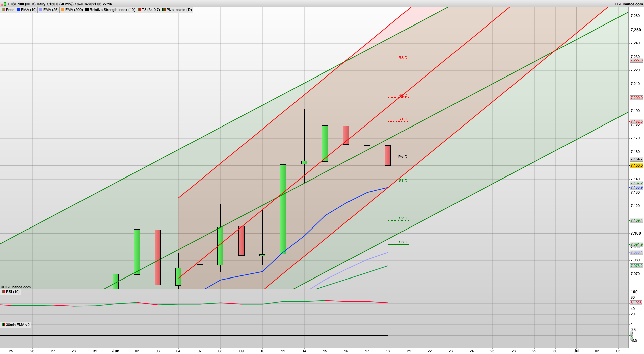Click the candlestick chart icon in the title bar
The image size is (644, 354).
(3, 4)
